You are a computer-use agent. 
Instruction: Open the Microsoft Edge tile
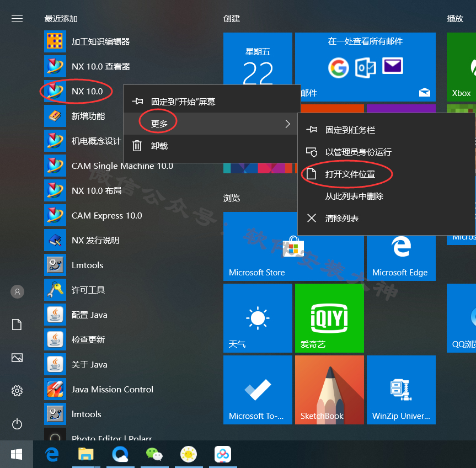(x=401, y=258)
